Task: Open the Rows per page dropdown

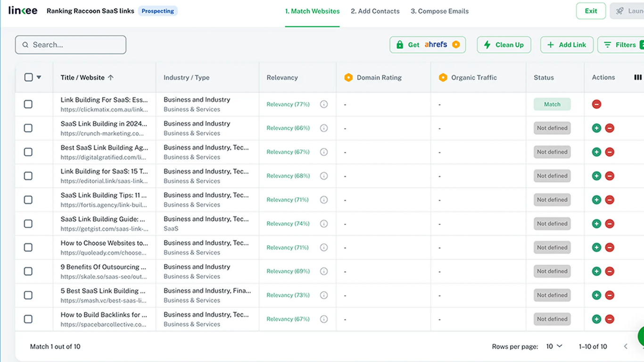Action: (554, 346)
